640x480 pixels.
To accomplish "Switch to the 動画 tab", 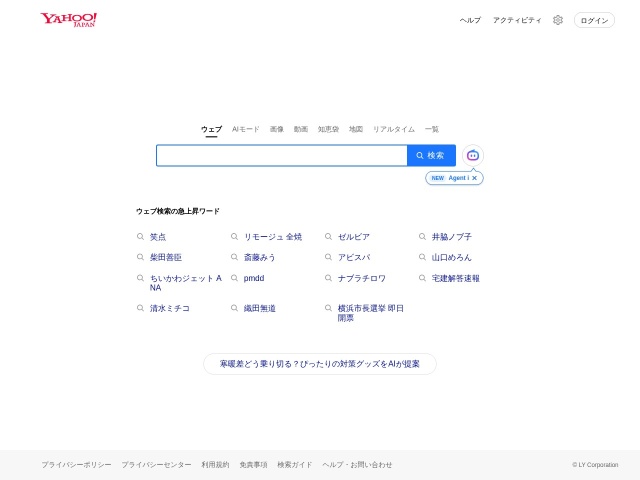I will pyautogui.click(x=301, y=129).
